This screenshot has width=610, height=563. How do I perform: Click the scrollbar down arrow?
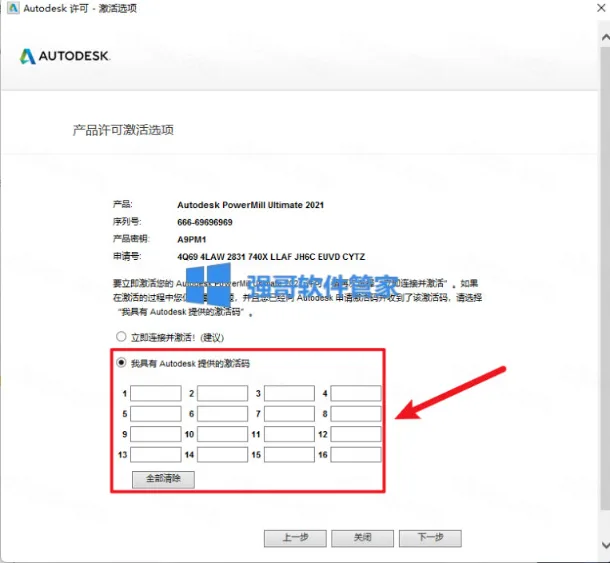point(605,545)
